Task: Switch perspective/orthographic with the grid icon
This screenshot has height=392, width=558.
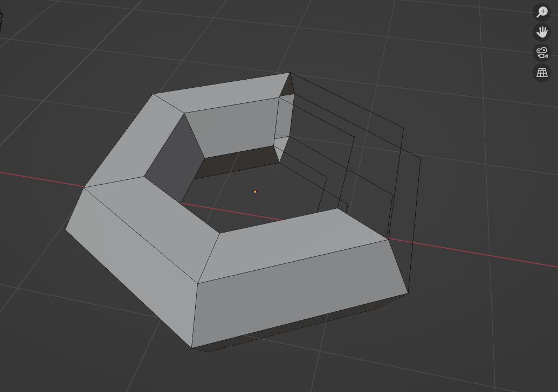Action: pos(542,73)
